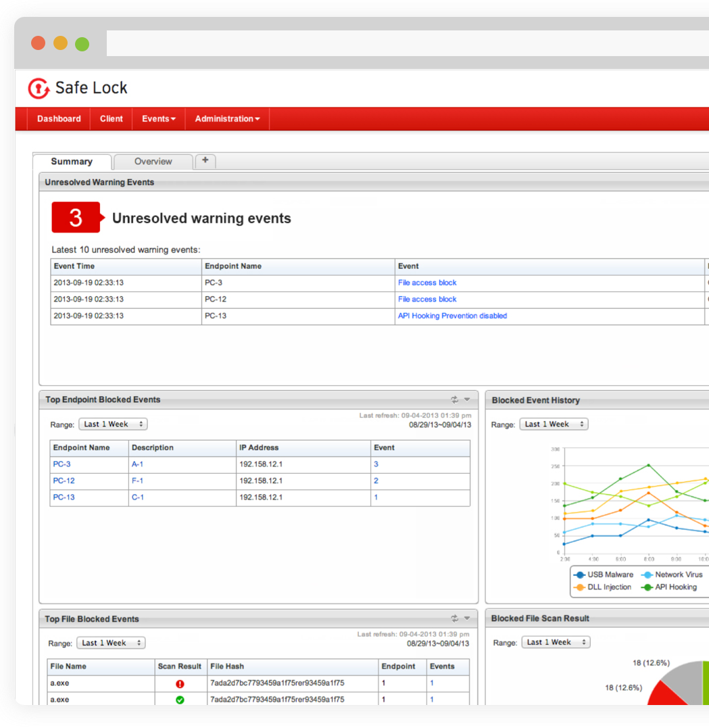Refresh the Top Endpoint Blocked Events widget
709x728 pixels.
[x=455, y=399]
